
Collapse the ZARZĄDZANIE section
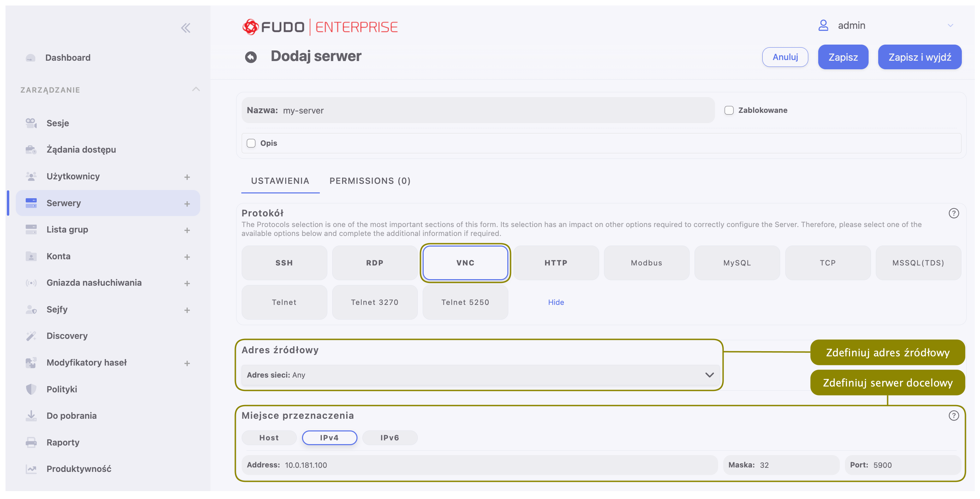pyautogui.click(x=196, y=90)
